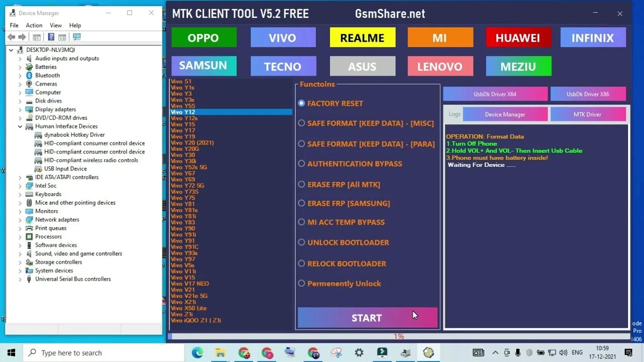644x362 pixels.
Task: Click the Show/Hide console tree toolbar icon
Action: (36, 37)
